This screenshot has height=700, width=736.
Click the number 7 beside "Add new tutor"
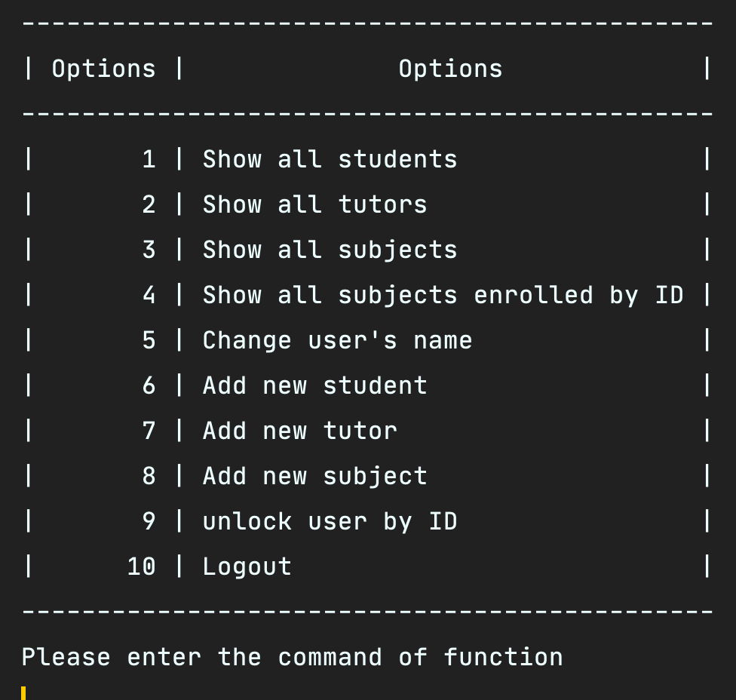coord(149,431)
